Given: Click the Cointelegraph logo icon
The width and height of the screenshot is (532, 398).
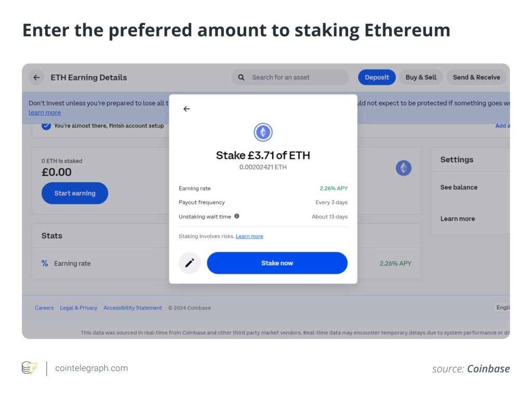Looking at the screenshot, I should 29,368.
